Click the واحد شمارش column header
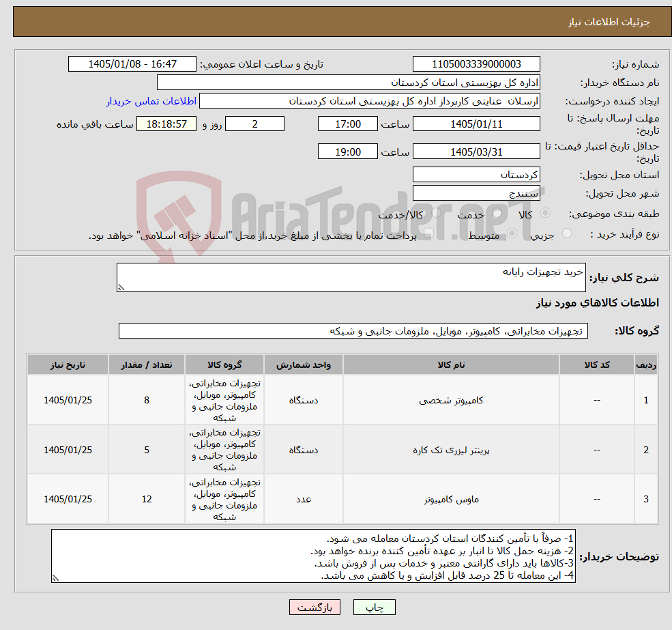This screenshot has height=630, width=672. (x=304, y=364)
